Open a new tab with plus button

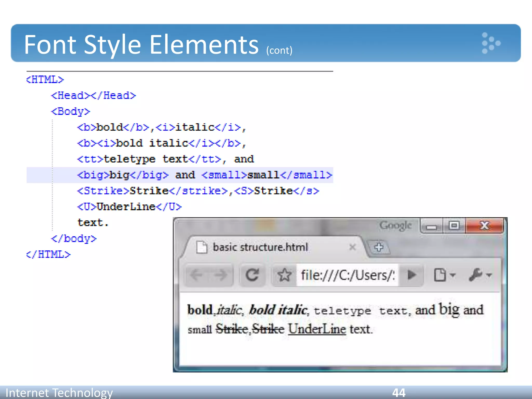point(379,247)
